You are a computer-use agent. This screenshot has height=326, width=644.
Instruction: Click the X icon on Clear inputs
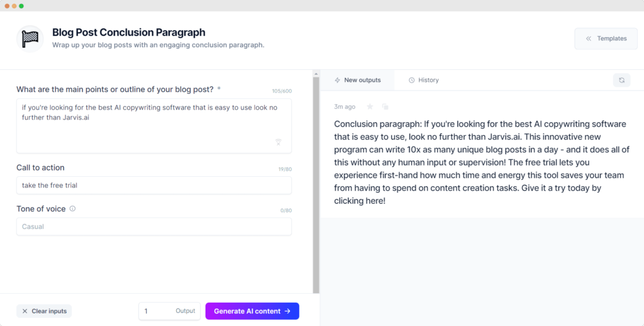pos(25,311)
